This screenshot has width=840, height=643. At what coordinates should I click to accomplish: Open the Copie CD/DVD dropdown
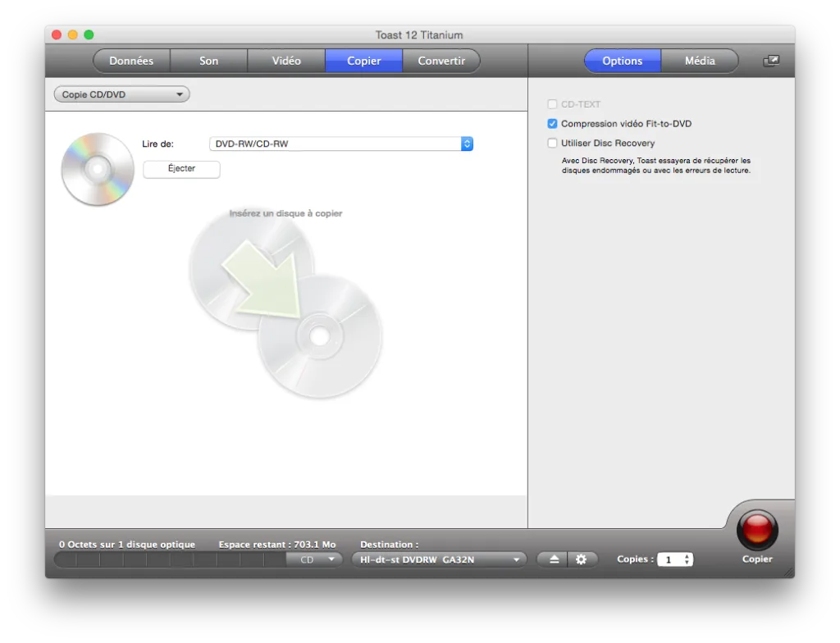point(121,94)
